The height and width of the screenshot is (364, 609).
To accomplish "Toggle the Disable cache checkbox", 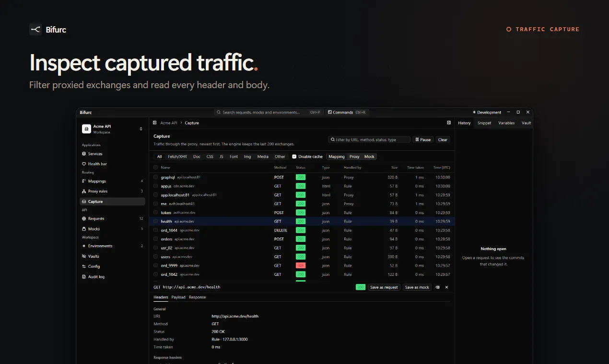I will pyautogui.click(x=294, y=157).
